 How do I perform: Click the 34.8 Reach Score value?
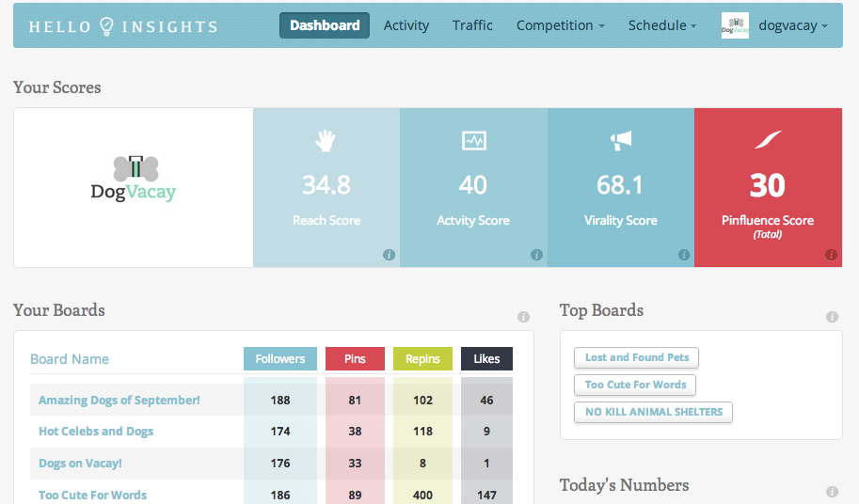click(326, 185)
